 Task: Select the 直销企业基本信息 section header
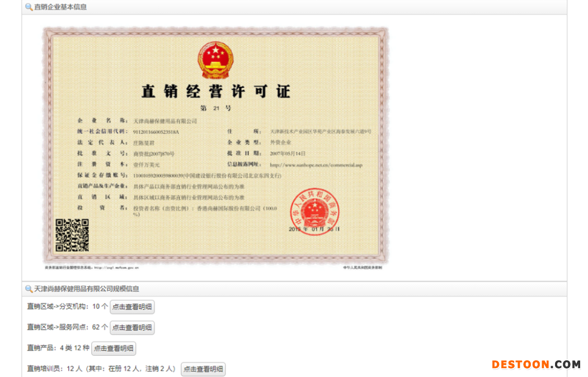coord(60,7)
